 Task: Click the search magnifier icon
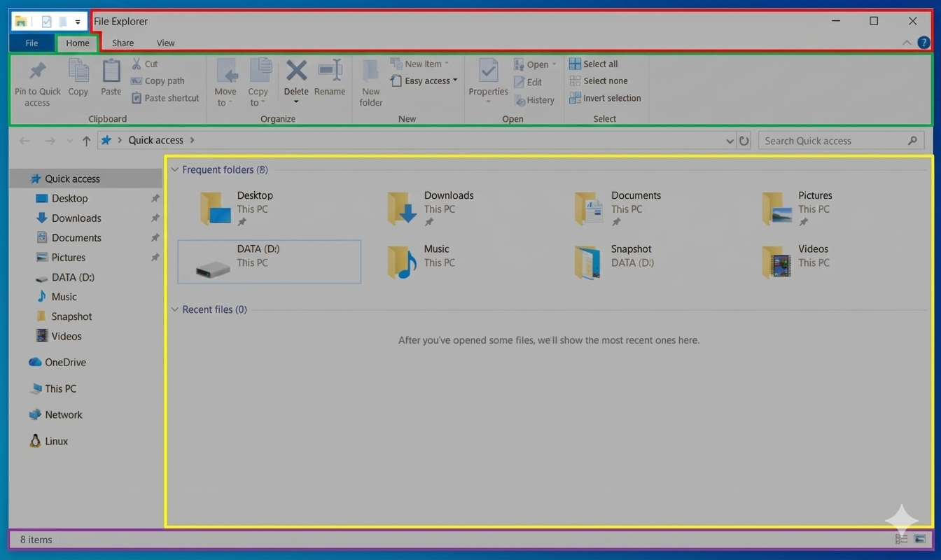click(912, 141)
